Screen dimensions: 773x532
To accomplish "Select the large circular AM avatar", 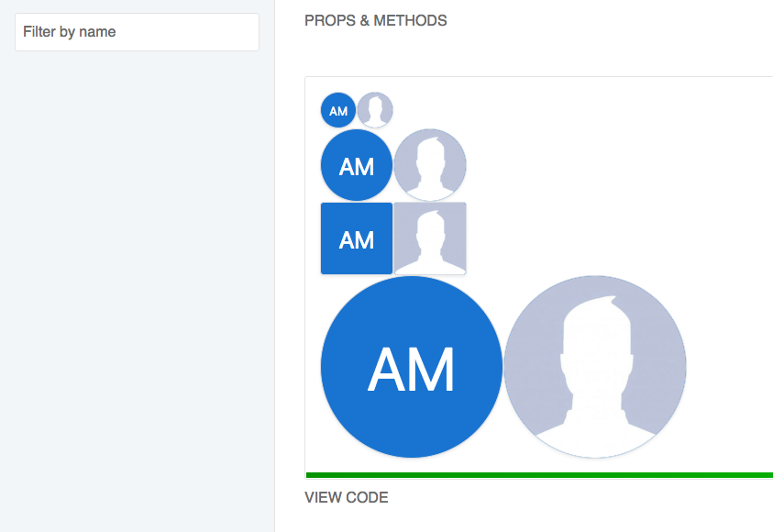I will (411, 366).
